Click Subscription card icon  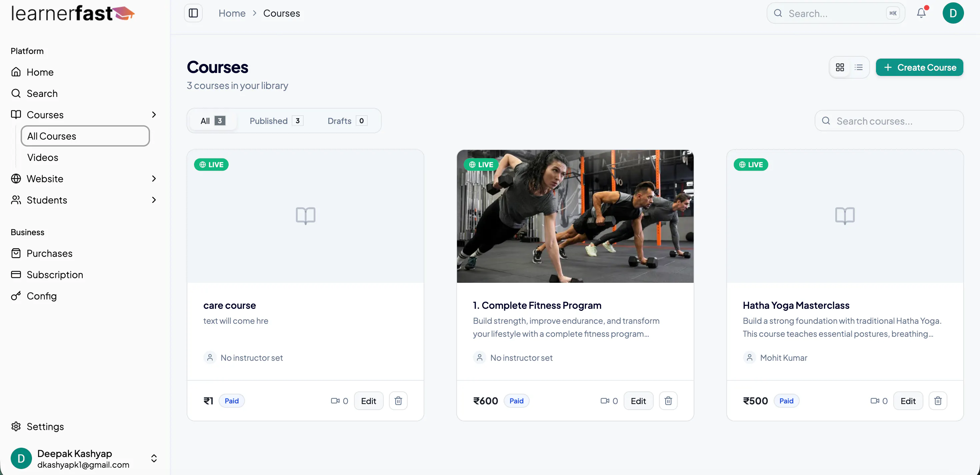coord(16,274)
